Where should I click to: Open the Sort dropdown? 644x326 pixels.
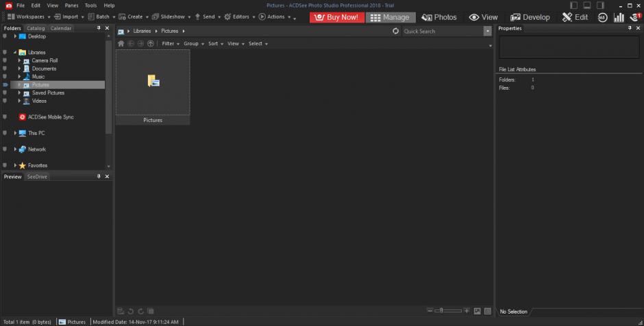216,44
